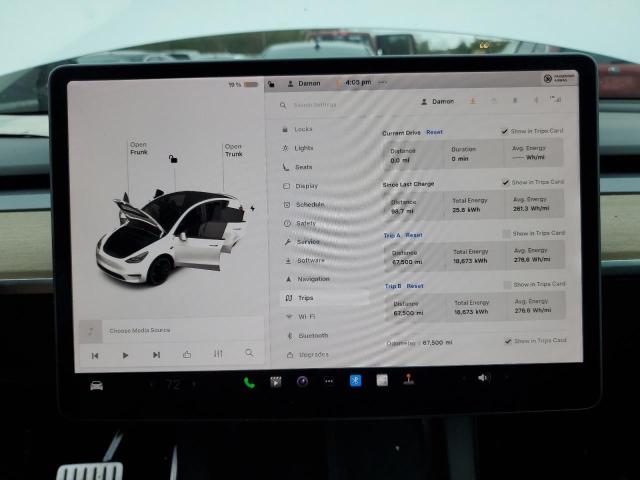Image resolution: width=640 pixels, height=480 pixels.
Task: Reset the Trip A stats
Action: point(414,235)
